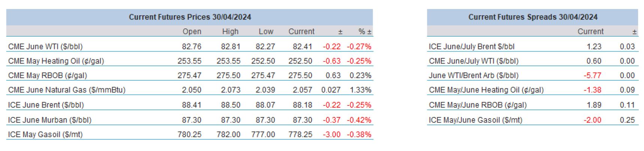Click the ICE June/July Brent spread label
Image resolution: width=644 pixels, height=151 pixels.
472,47
